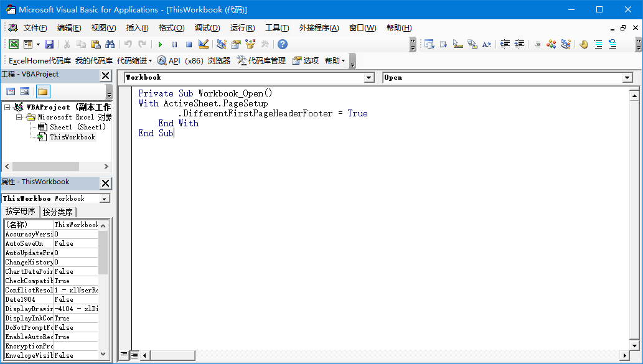Click the 选项 button
Screen dimensions: 643x364
click(305, 61)
